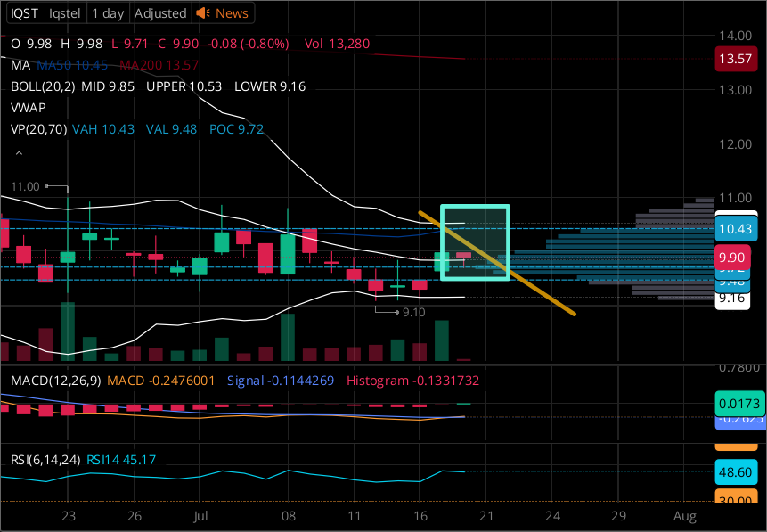Viewport: 767px width, 532px height.
Task: Click the RSI14 45.17 value
Action: pyautogui.click(x=121, y=460)
